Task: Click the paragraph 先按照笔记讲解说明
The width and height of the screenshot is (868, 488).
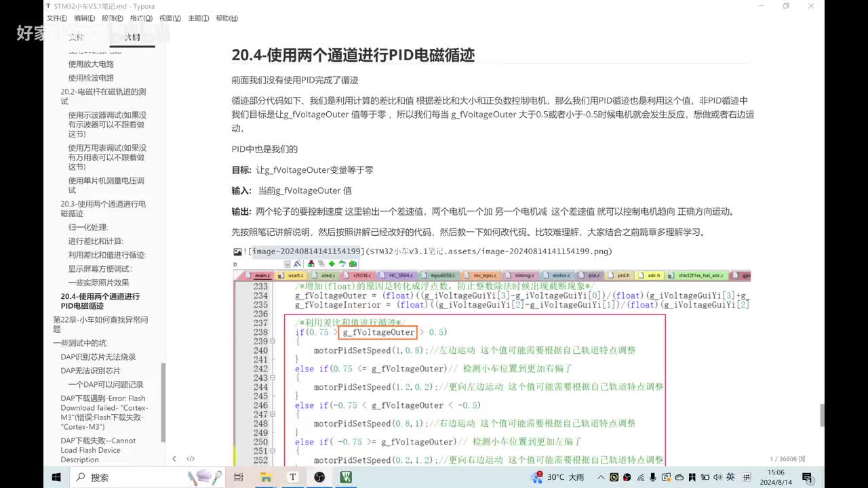Action: click(x=469, y=232)
